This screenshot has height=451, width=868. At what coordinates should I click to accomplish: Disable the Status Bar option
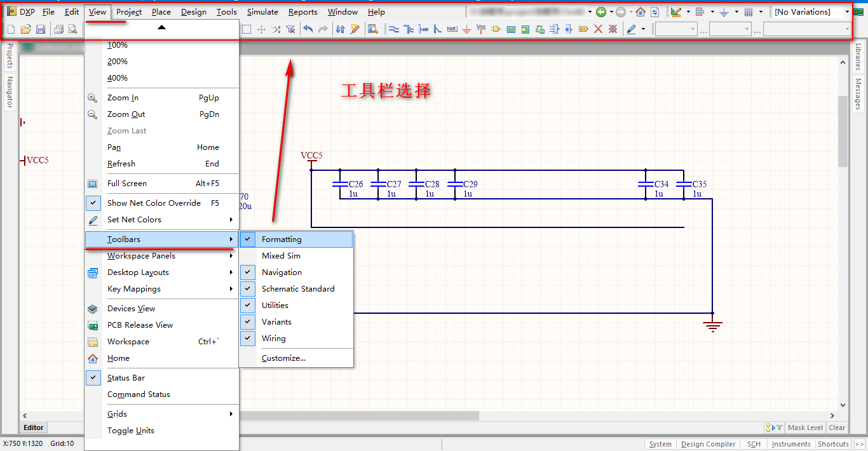coord(126,378)
